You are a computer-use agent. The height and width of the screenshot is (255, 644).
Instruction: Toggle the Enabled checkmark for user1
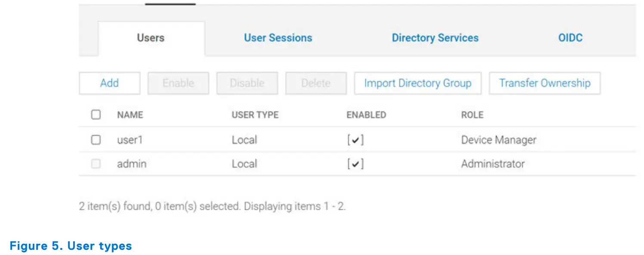point(355,139)
